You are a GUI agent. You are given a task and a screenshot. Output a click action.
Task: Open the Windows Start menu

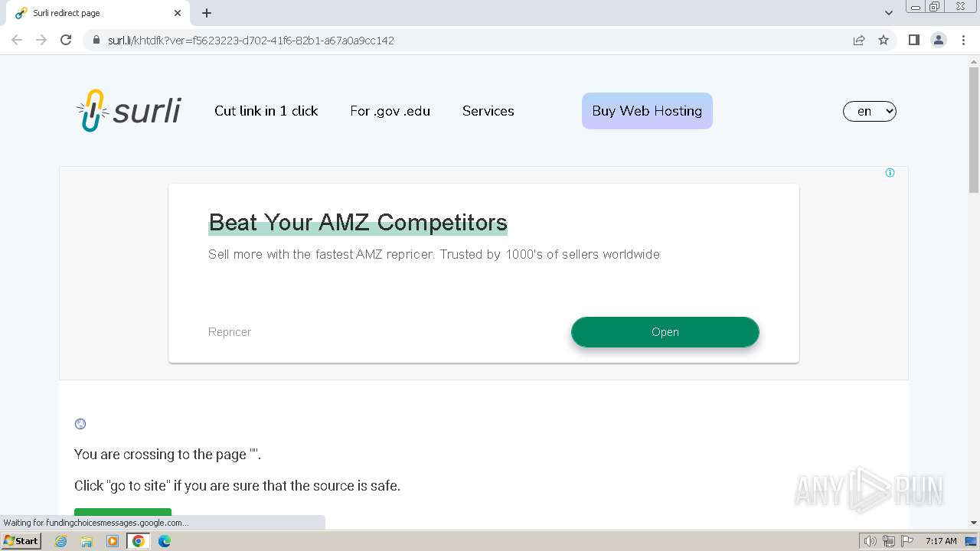21,541
